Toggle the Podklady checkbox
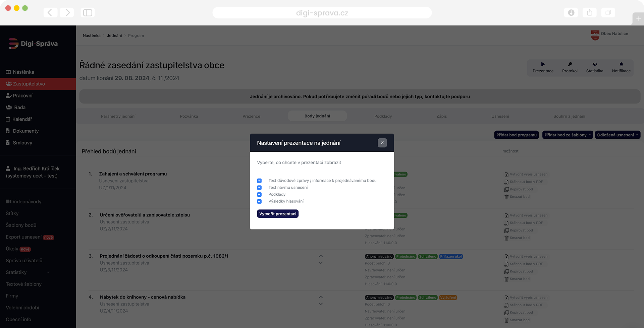This screenshot has height=328, width=644. pos(259,195)
